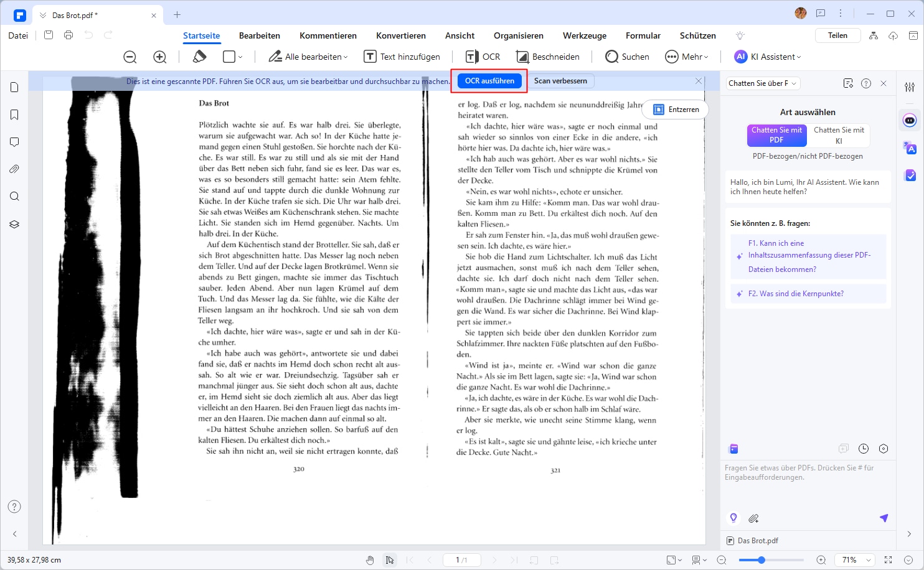This screenshot has width=924, height=570.
Task: Open the shape rectangle tool dropdown
Action: (x=232, y=57)
